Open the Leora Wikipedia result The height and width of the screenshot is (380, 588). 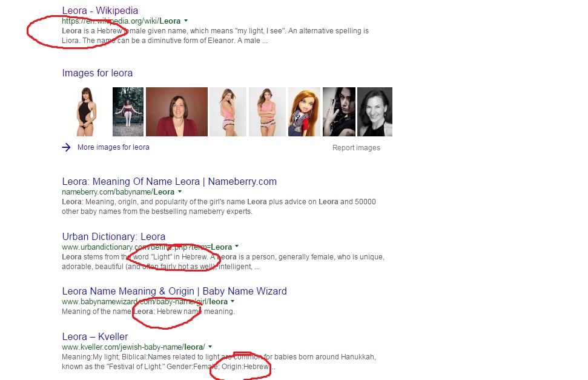click(x=100, y=10)
